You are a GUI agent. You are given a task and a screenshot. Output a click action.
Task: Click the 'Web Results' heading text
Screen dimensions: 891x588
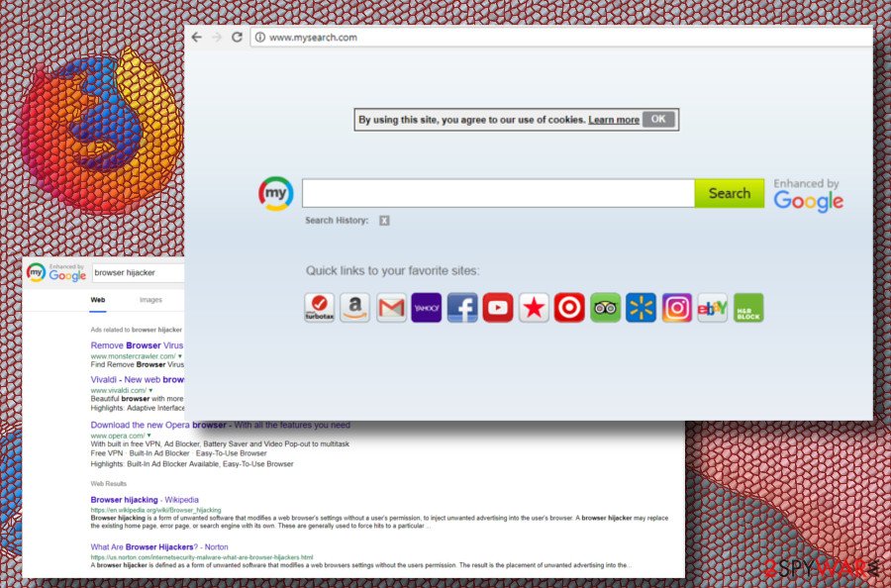108,484
